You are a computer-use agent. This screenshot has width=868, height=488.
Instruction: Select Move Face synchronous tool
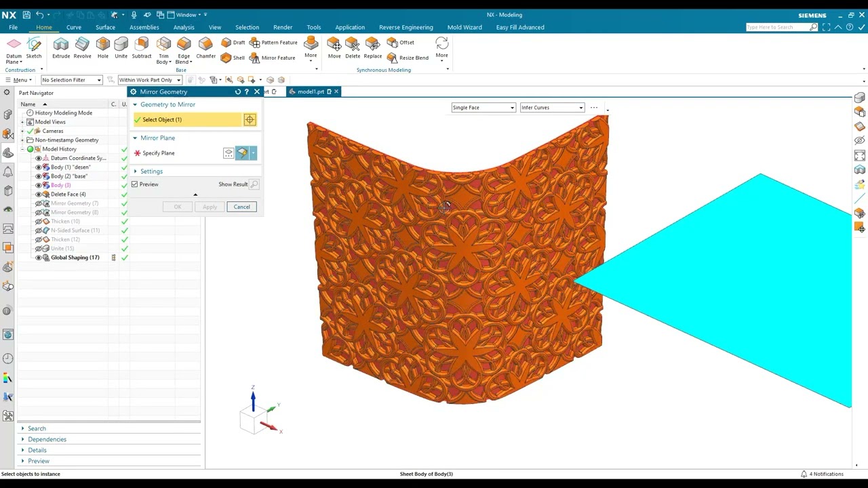click(x=334, y=48)
